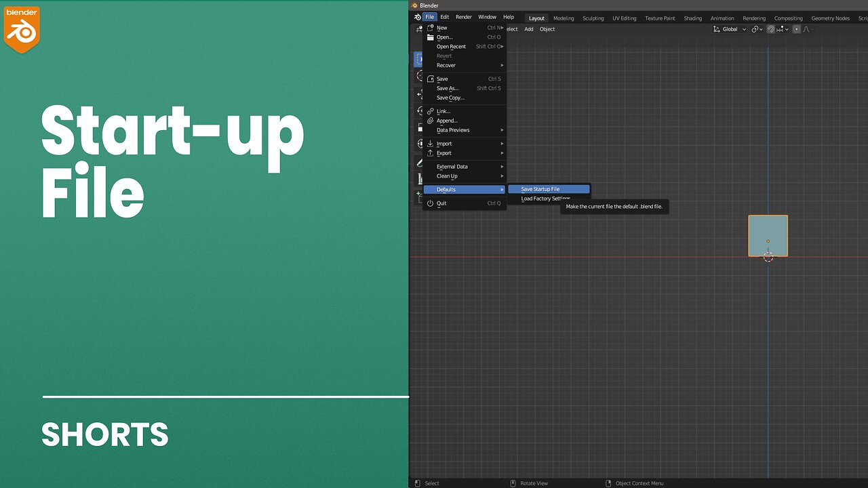This screenshot has height=488, width=868.
Task: Switch to the UV Editing workspace tab
Action: coord(625,18)
